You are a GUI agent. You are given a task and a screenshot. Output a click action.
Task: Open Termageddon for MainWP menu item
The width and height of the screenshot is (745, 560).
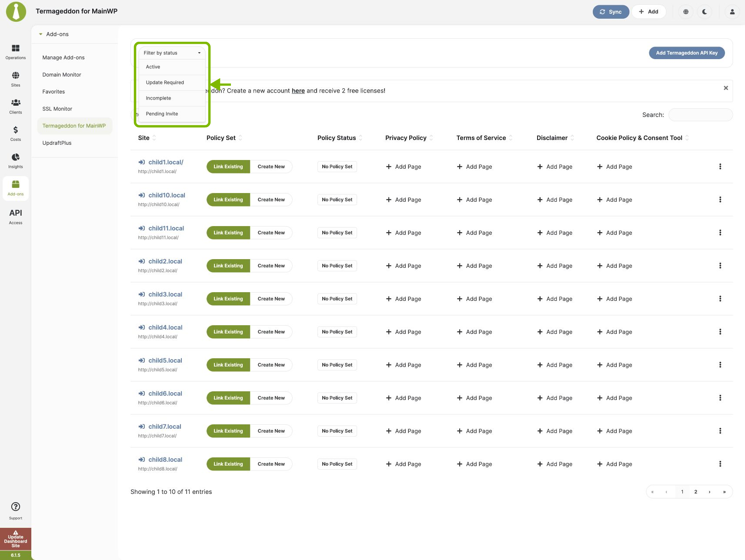74,126
